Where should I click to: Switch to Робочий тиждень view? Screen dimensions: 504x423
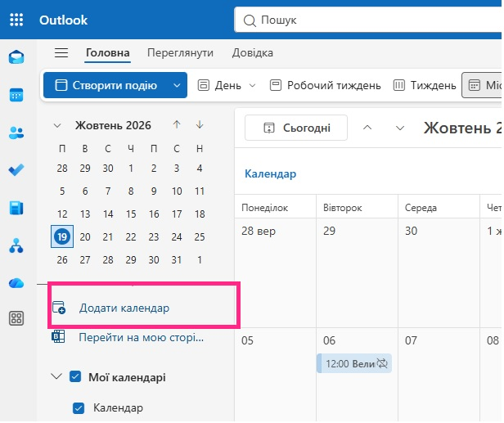[x=325, y=85]
